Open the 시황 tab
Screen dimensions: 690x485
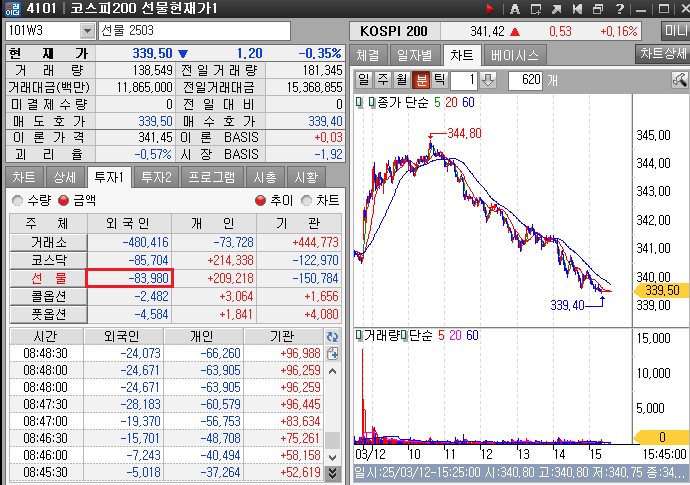(306, 177)
